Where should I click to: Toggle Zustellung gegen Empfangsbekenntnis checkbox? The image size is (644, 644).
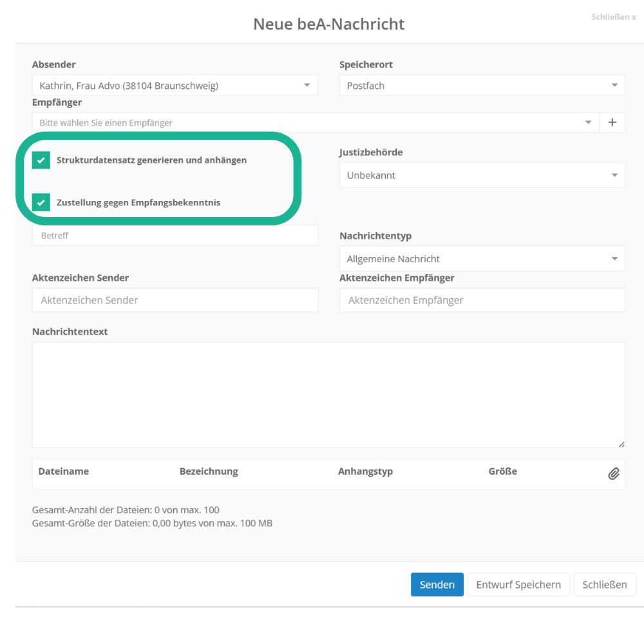pos(41,203)
